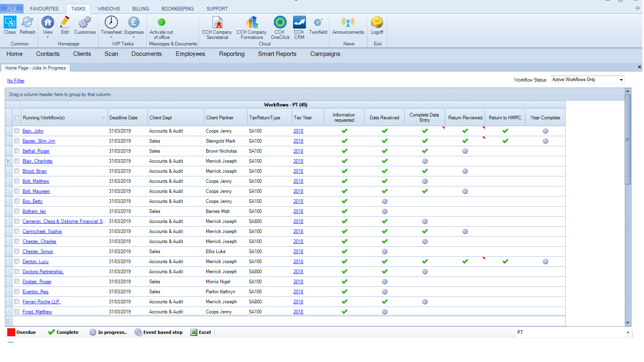Switch to the BOOKKEEPING ribbon tab
This screenshot has height=362, width=644.
point(177,8)
